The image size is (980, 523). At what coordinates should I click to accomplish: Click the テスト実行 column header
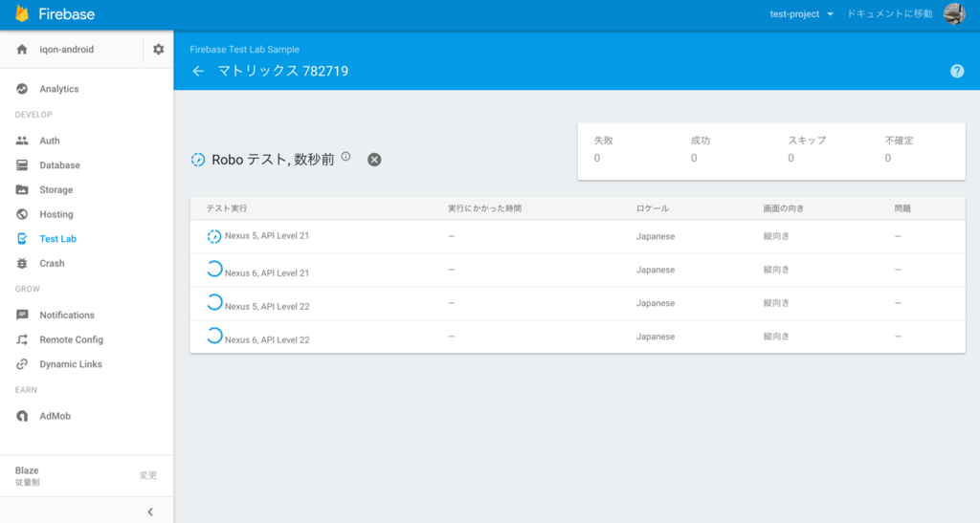click(227, 208)
